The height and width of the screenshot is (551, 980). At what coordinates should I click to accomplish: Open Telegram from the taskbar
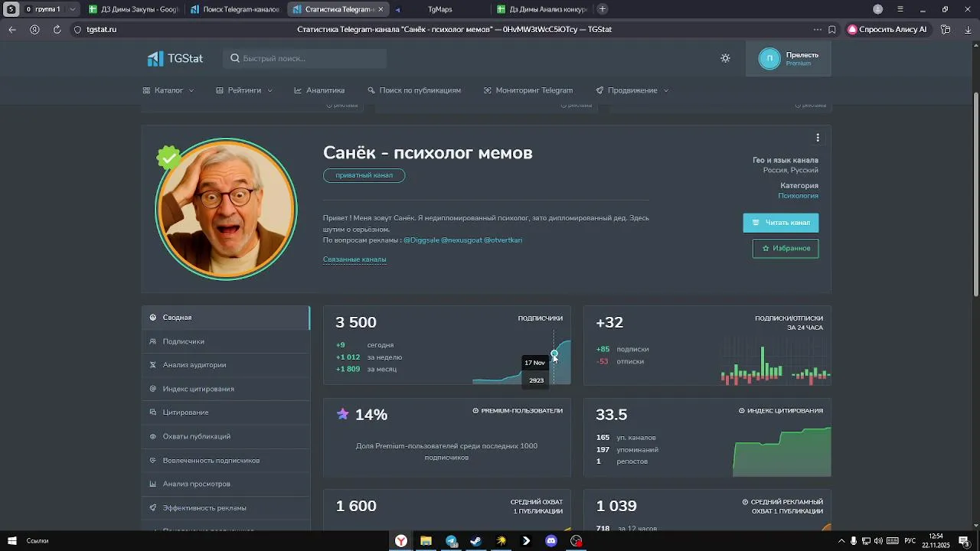pyautogui.click(x=452, y=541)
